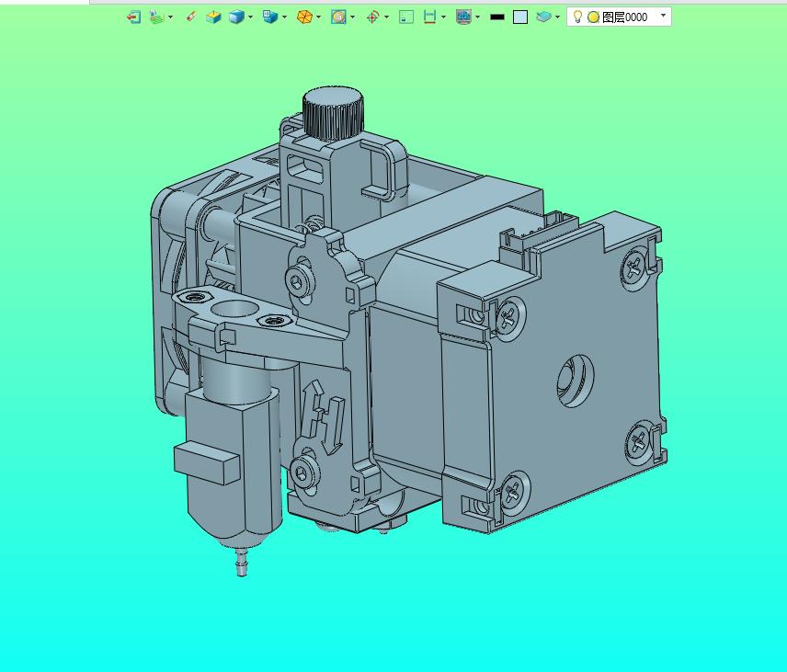Click the orange polyhedron mesh icon
The image size is (787, 672).
[304, 17]
